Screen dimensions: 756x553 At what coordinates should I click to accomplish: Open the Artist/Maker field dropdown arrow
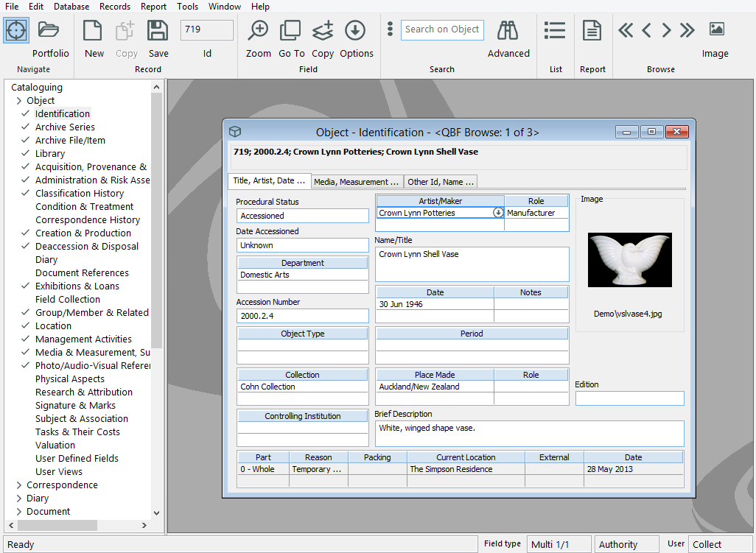pos(498,212)
